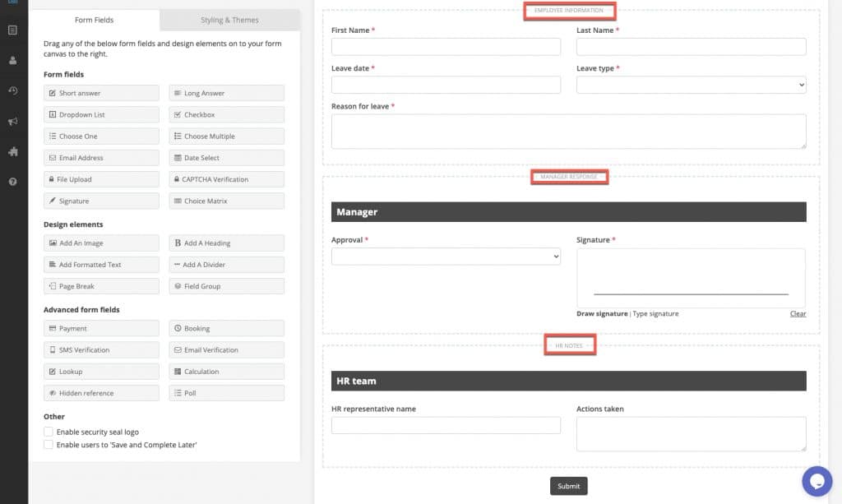The width and height of the screenshot is (842, 504).
Task: Click the Submit button
Action: point(568,486)
